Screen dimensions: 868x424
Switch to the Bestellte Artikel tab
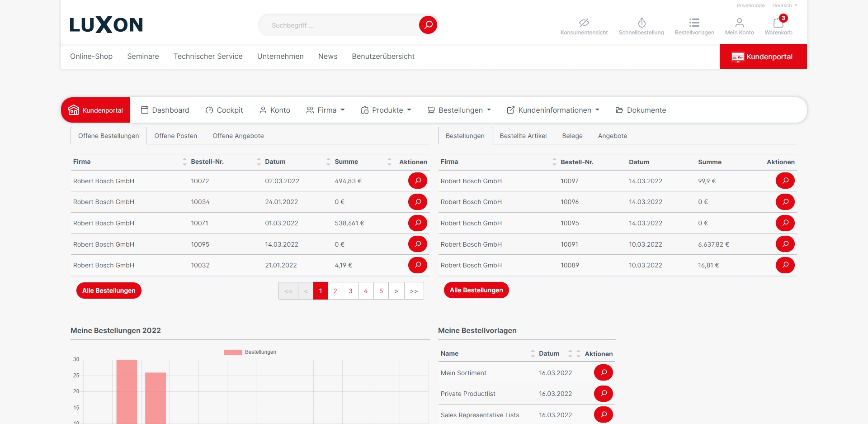point(523,136)
